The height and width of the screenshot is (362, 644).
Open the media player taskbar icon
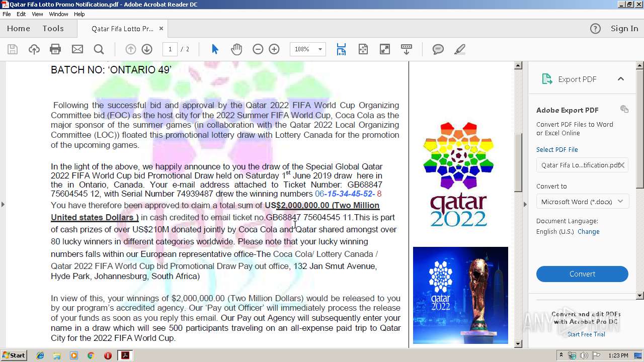74,355
